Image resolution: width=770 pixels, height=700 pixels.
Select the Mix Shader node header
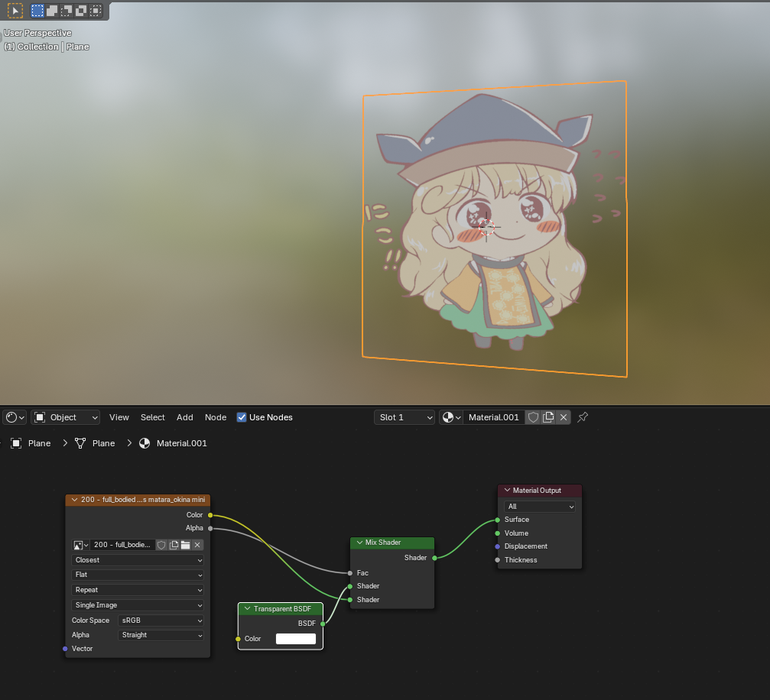(391, 543)
